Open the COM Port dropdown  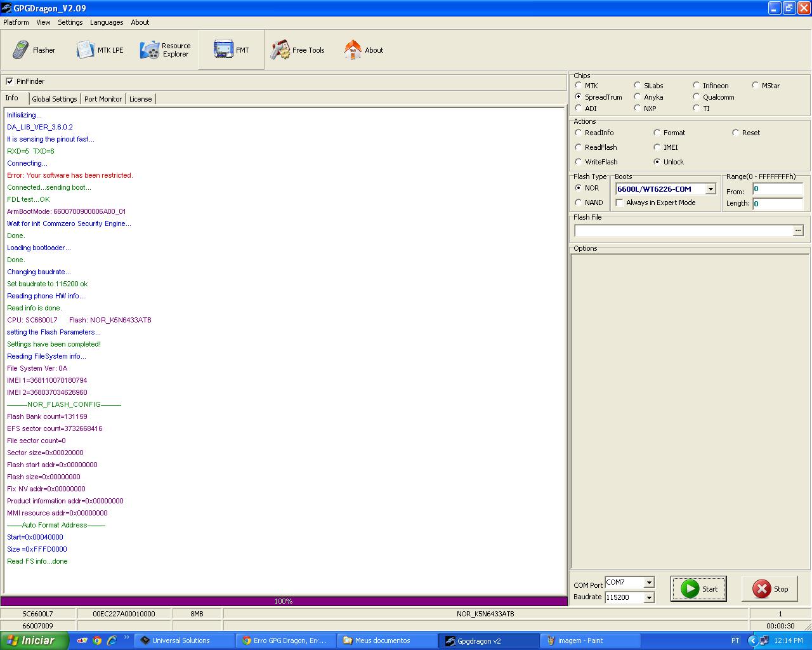[x=648, y=583]
